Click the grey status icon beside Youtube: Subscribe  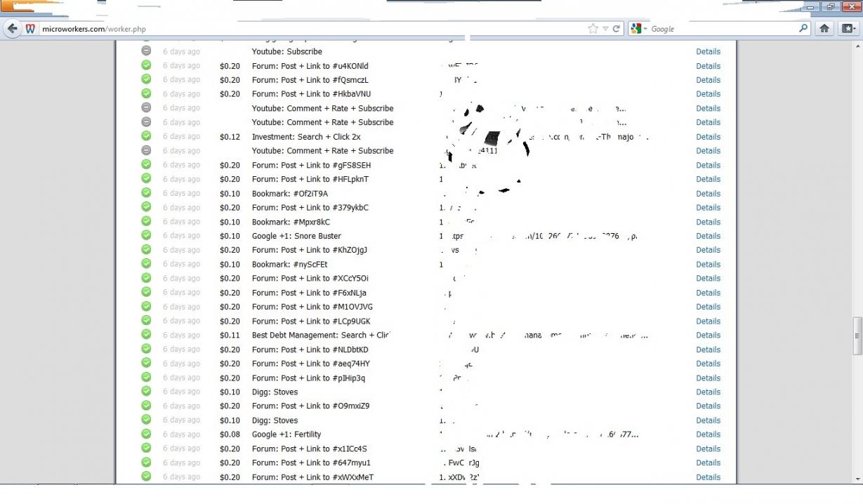click(x=146, y=51)
